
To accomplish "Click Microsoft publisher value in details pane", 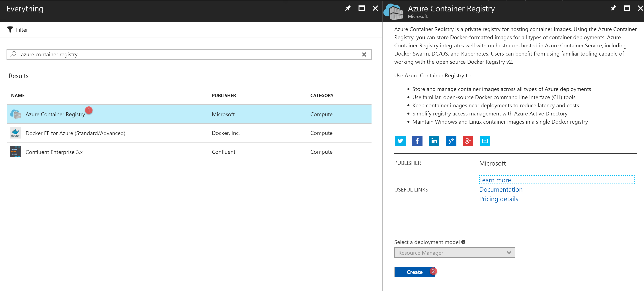I will coord(492,163).
